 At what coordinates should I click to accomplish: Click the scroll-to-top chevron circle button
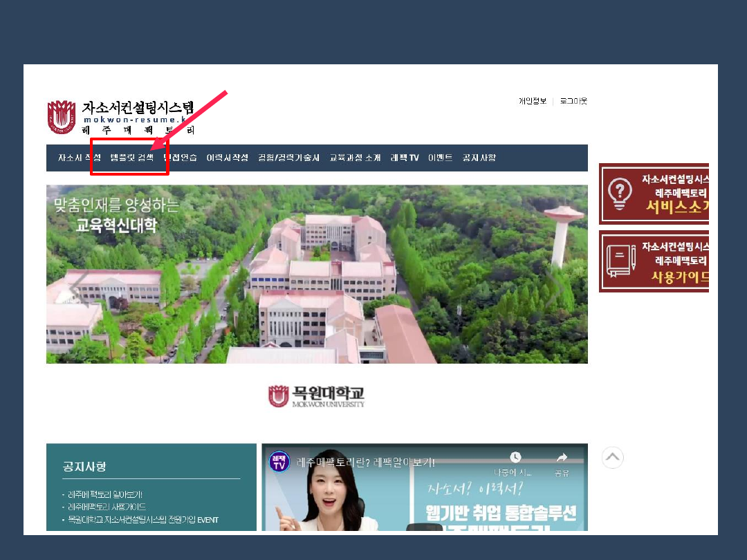tap(612, 458)
